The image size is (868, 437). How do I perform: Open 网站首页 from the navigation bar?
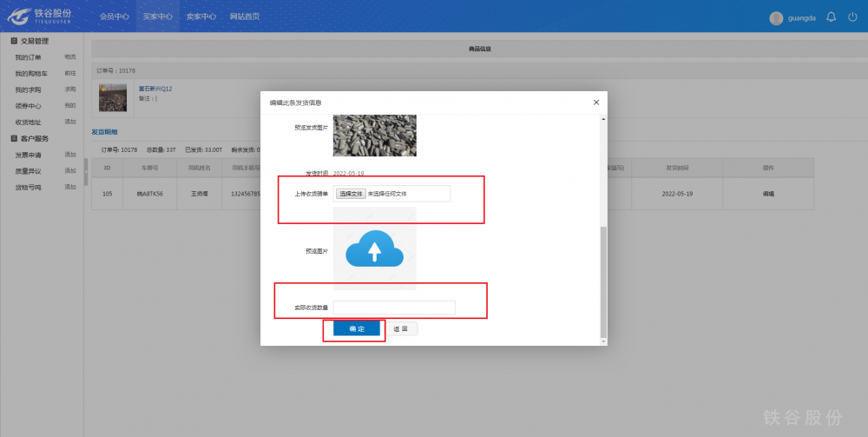pyautogui.click(x=245, y=17)
